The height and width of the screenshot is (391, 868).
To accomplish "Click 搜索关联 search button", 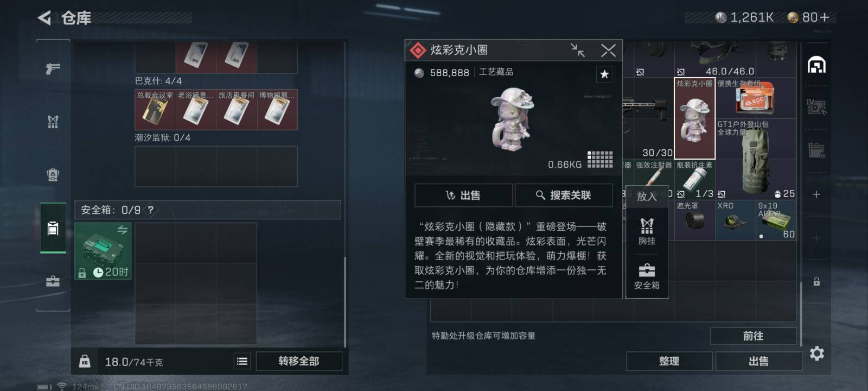I will [x=564, y=195].
